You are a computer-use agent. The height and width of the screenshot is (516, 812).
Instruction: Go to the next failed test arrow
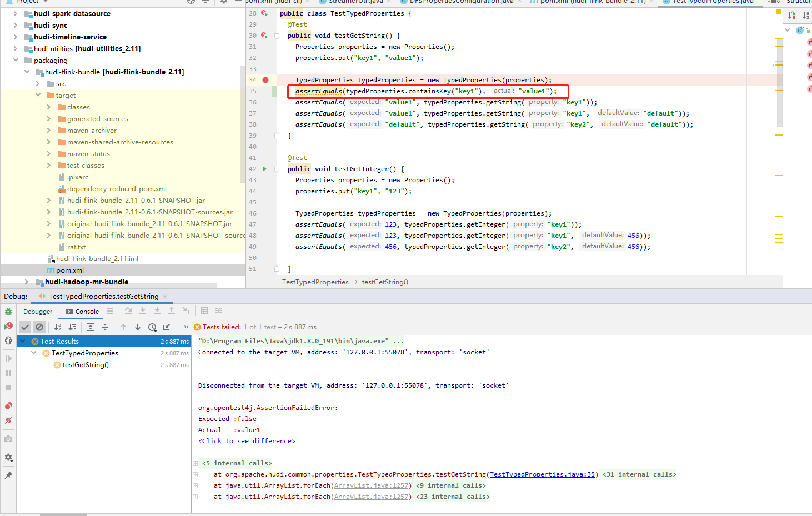pyautogui.click(x=138, y=327)
